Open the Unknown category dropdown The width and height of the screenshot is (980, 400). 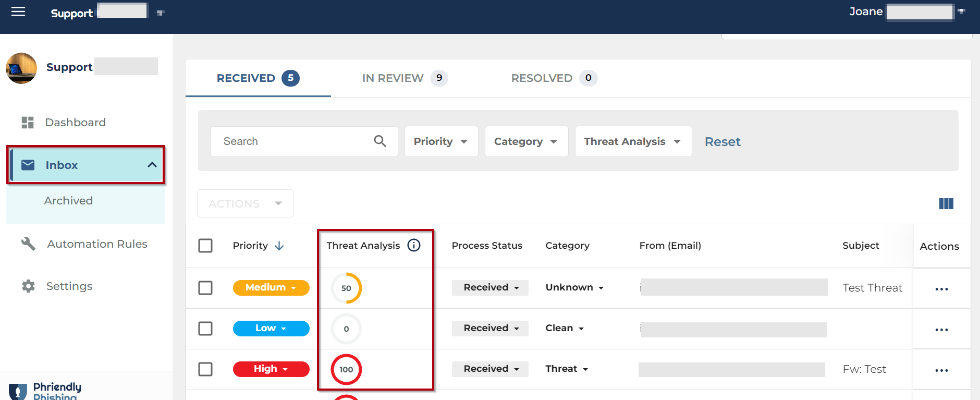pyautogui.click(x=574, y=287)
